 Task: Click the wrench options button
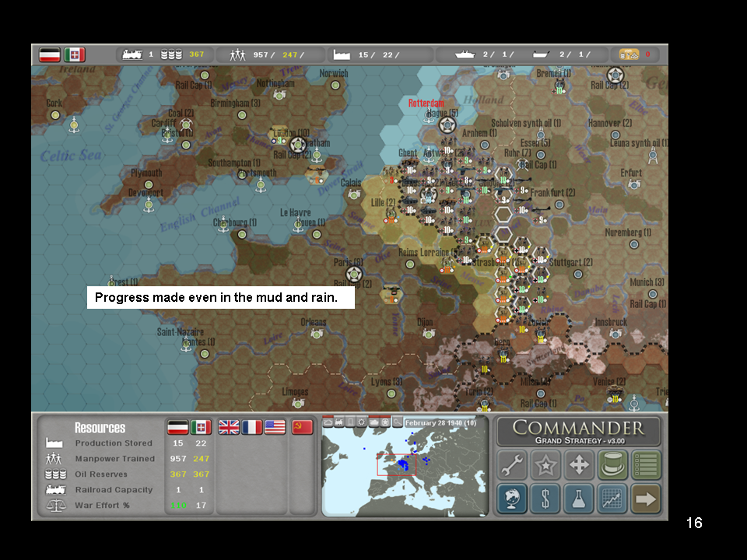pos(512,465)
